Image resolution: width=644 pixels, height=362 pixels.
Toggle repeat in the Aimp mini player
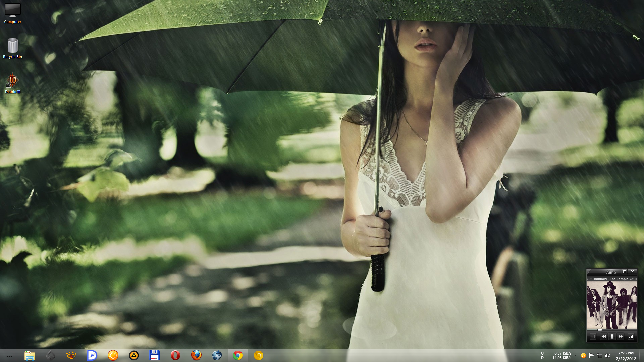coord(593,337)
